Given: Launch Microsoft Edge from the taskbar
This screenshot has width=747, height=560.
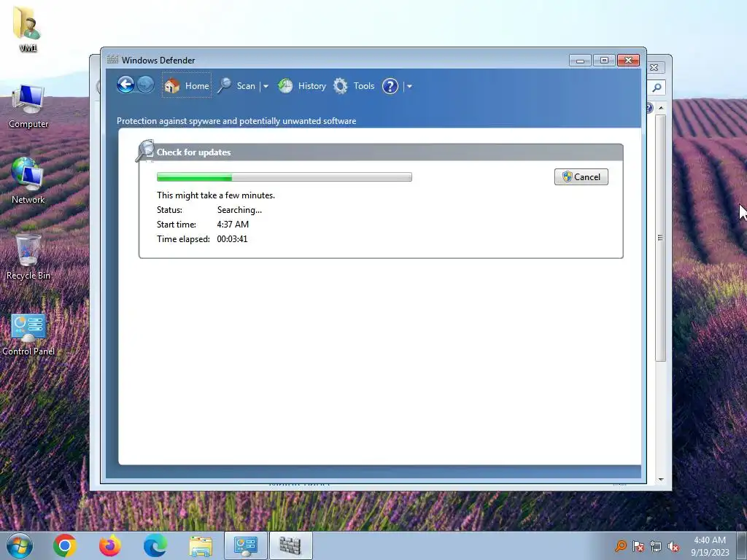Looking at the screenshot, I should [155, 545].
